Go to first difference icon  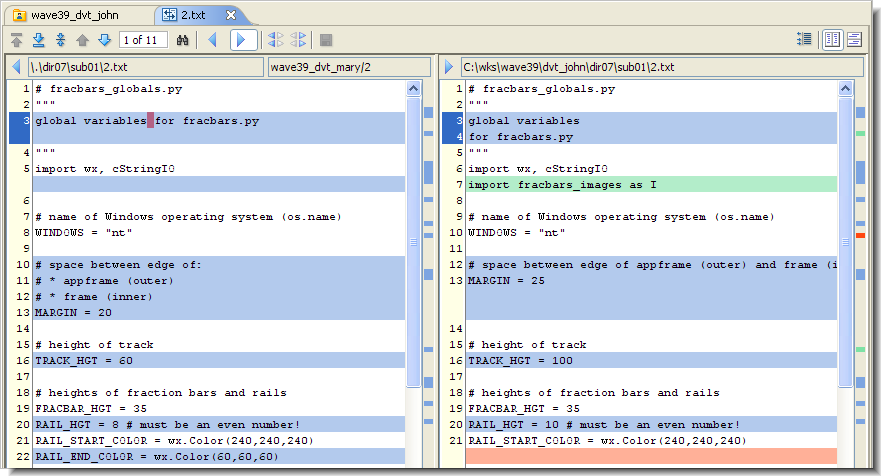click(17, 40)
